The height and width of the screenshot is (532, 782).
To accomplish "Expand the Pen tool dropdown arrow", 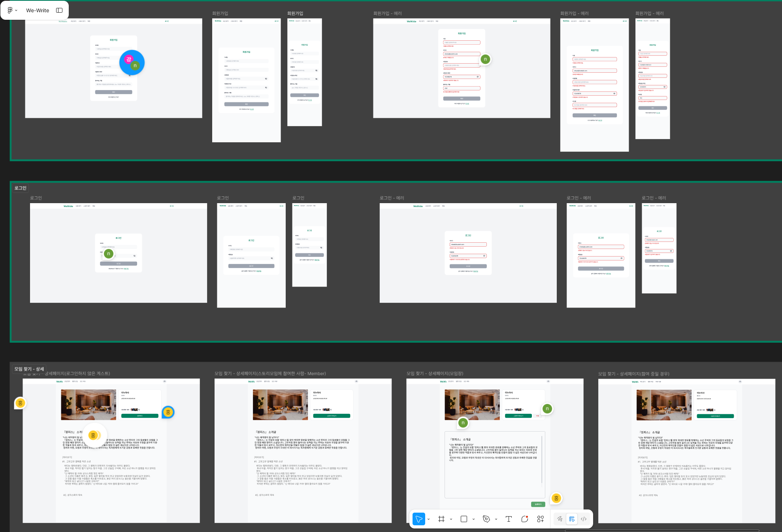I will coord(496,519).
